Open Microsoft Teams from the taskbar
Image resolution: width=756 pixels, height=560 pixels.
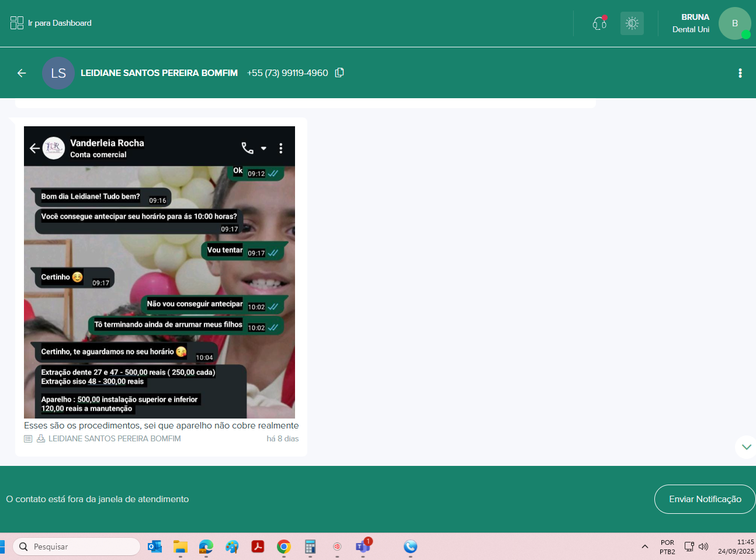363,546
